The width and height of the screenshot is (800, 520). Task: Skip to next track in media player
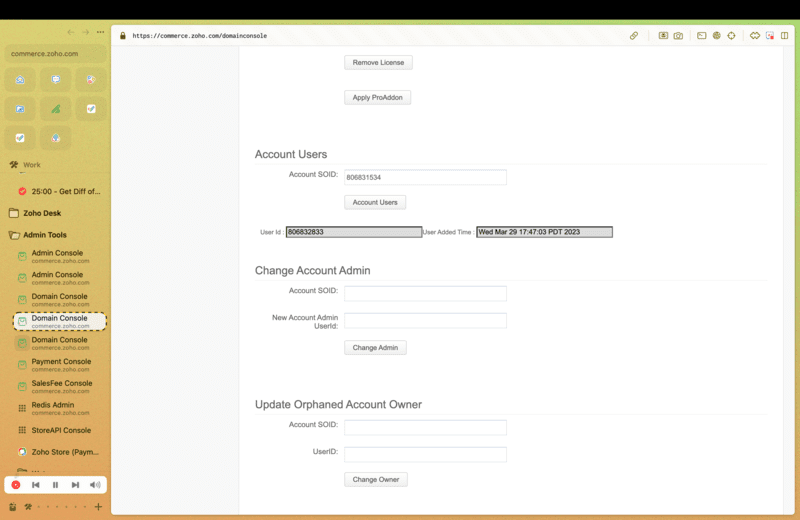click(x=75, y=485)
